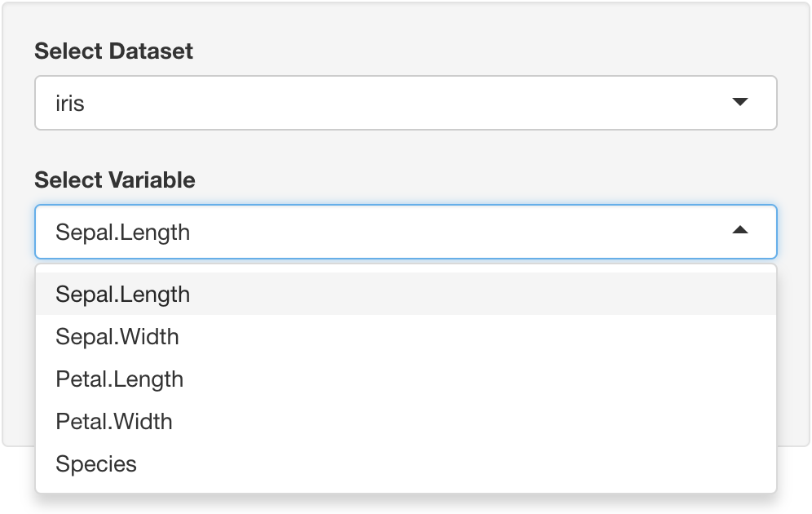Choose Petal.Length from the variable list
812x514 pixels.
coord(119,379)
